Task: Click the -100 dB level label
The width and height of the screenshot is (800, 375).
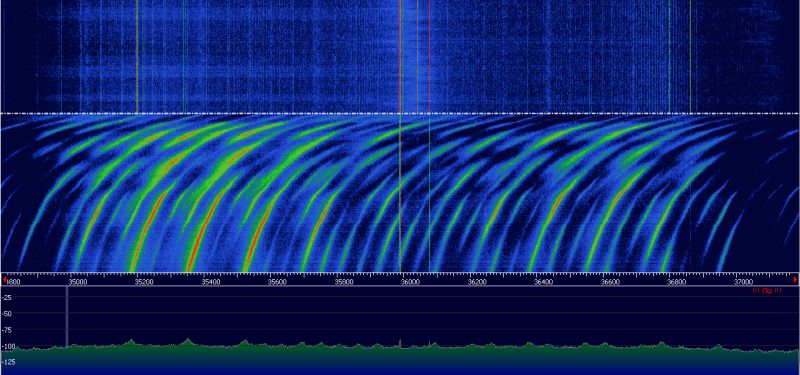Action: [8, 346]
